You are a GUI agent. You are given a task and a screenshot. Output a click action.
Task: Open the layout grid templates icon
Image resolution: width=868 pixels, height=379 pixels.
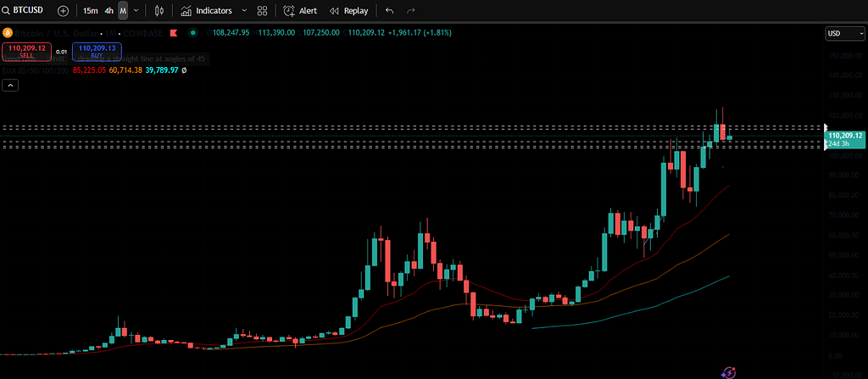click(263, 10)
